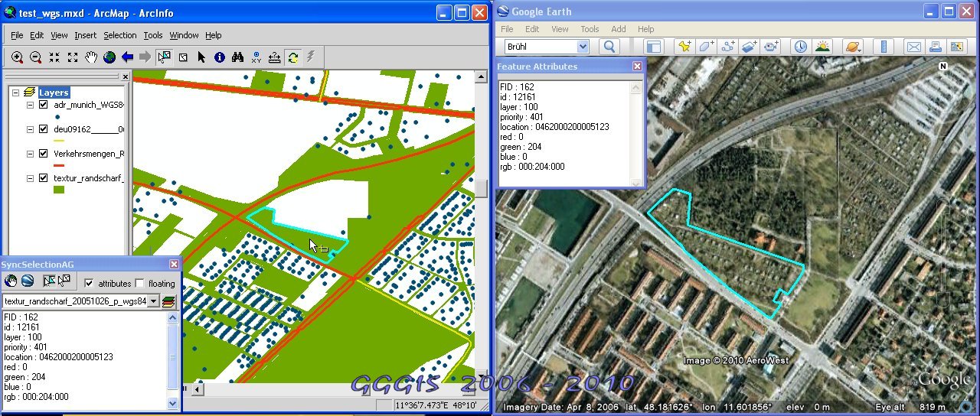
Task: Activate the Pan hand tool in ArcMap
Action: 91,57
